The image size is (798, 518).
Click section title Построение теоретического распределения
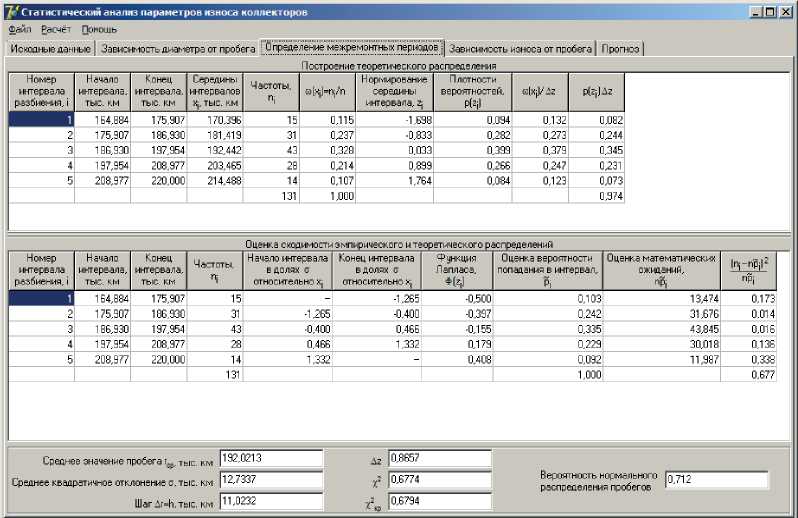tap(398, 66)
